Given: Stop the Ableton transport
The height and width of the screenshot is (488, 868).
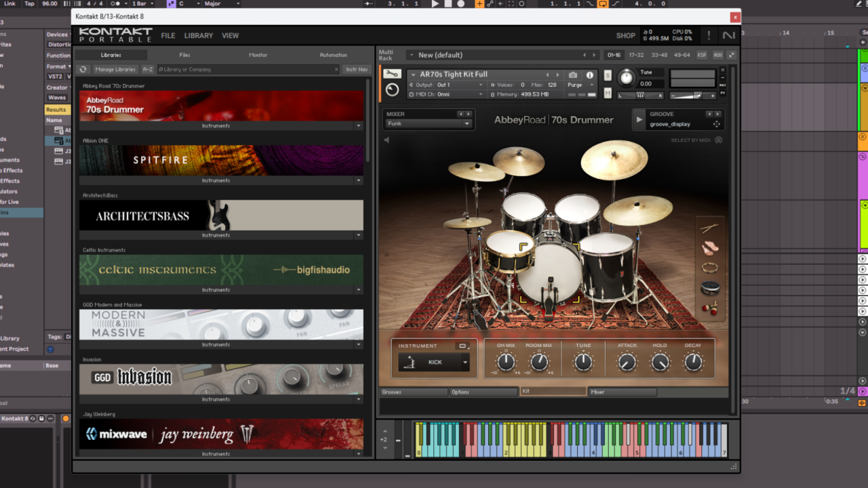Looking at the screenshot, I should click(x=448, y=4).
